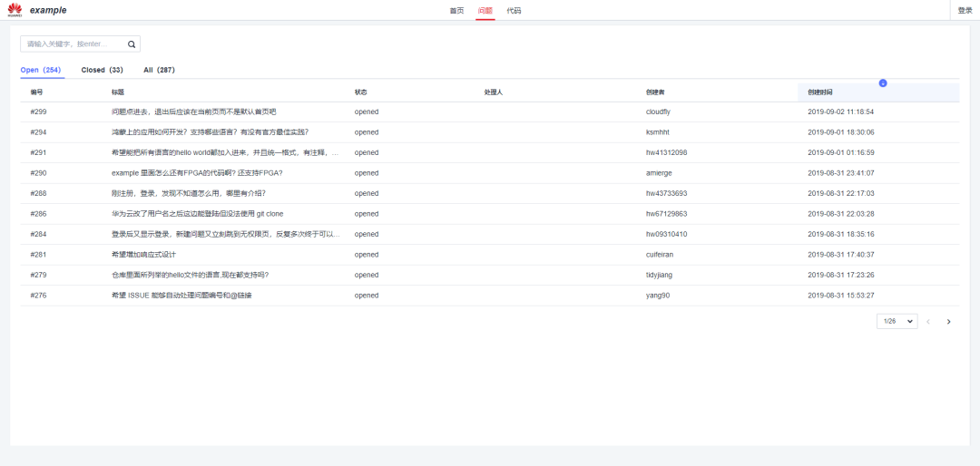Click issue number #284
Screen dimensions: 980x466
tap(38, 234)
